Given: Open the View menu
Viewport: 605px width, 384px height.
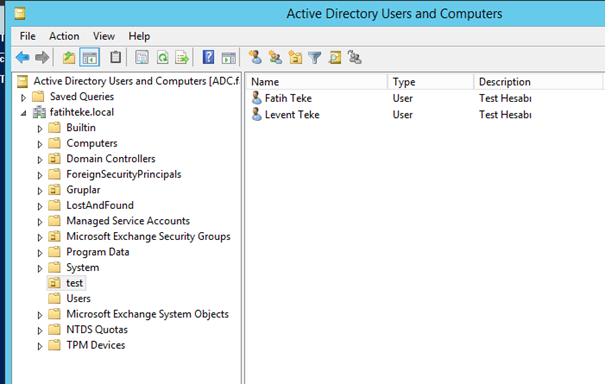Looking at the screenshot, I should (104, 36).
